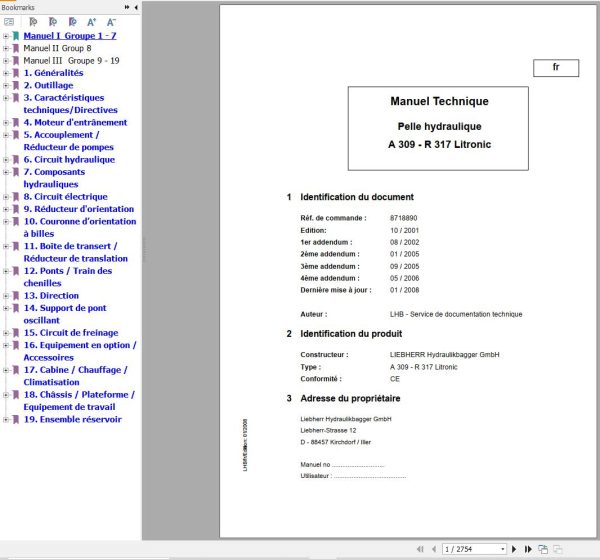
Task: Expand the 15. Circuit de freinage bookmark
Action: coord(6,333)
